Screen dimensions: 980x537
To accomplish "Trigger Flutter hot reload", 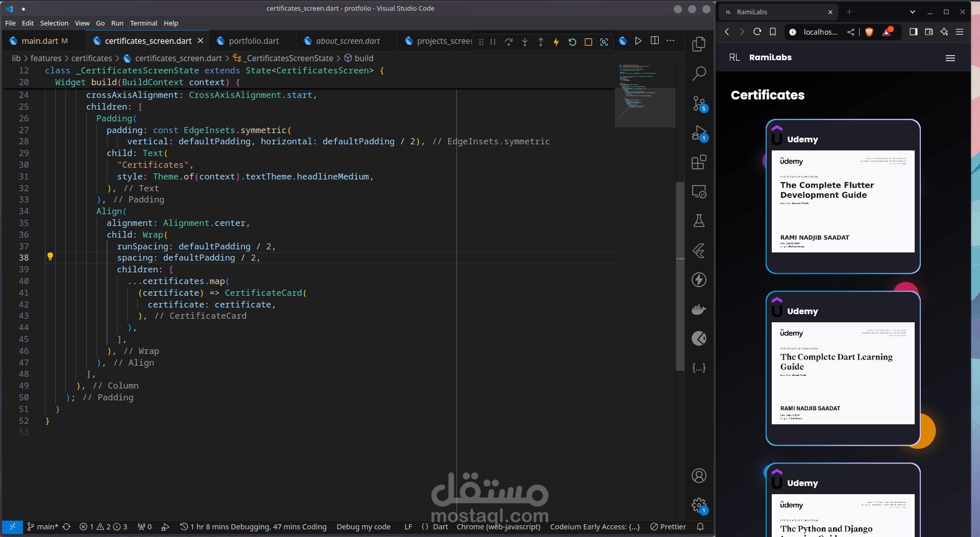I will pos(556,42).
